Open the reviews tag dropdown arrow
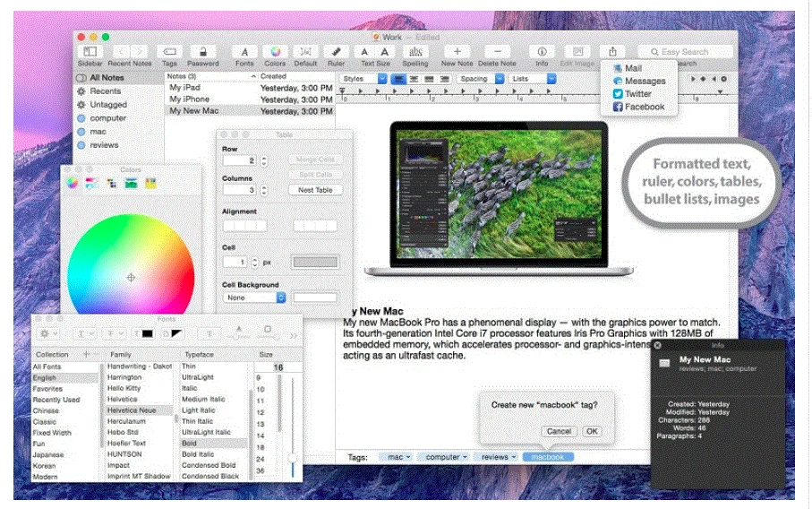This screenshot has width=812, height=509. tap(514, 457)
